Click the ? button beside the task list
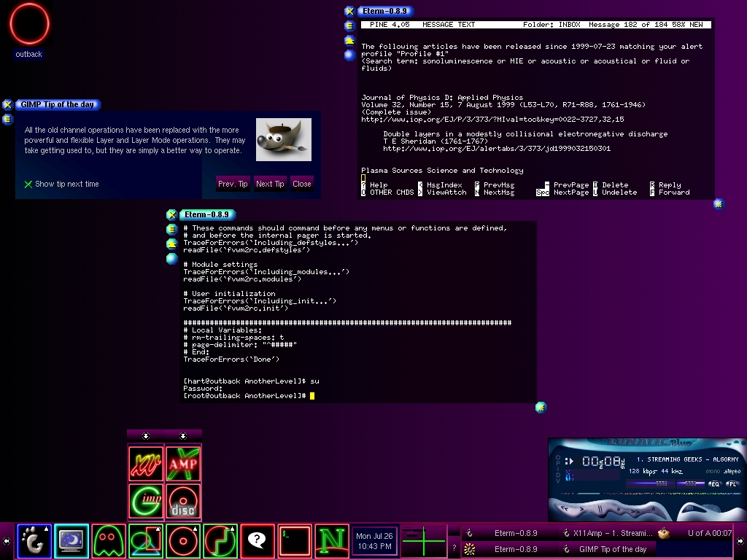 click(x=454, y=548)
